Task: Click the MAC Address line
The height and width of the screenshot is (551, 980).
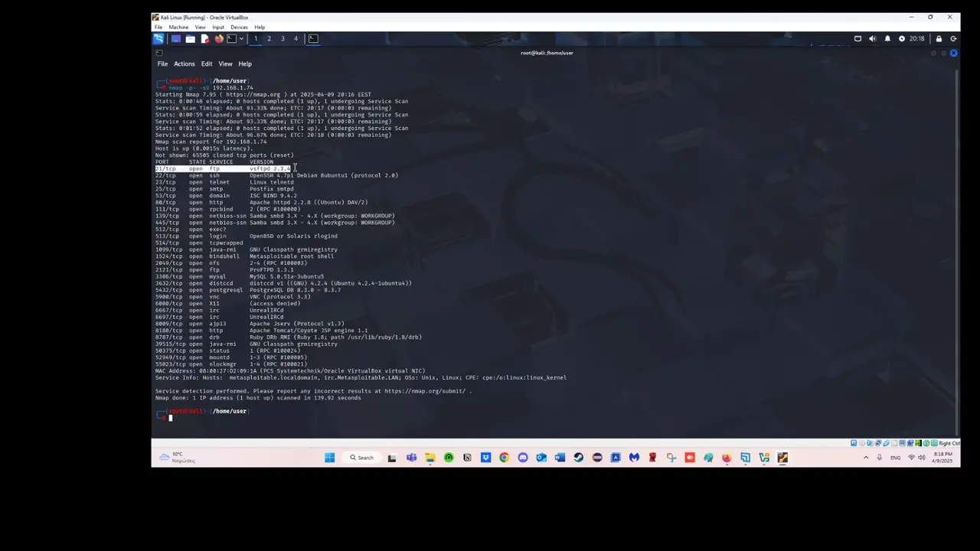Action: click(x=290, y=371)
